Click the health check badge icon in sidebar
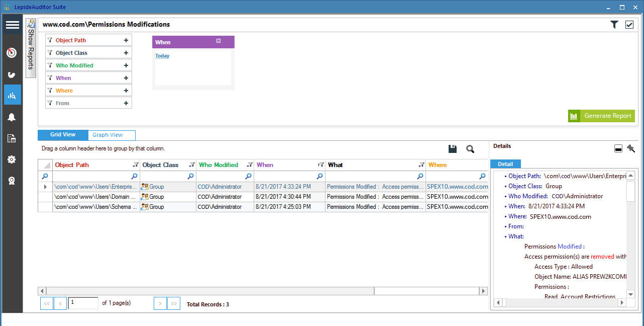This screenshot has width=644, height=326. point(12,180)
